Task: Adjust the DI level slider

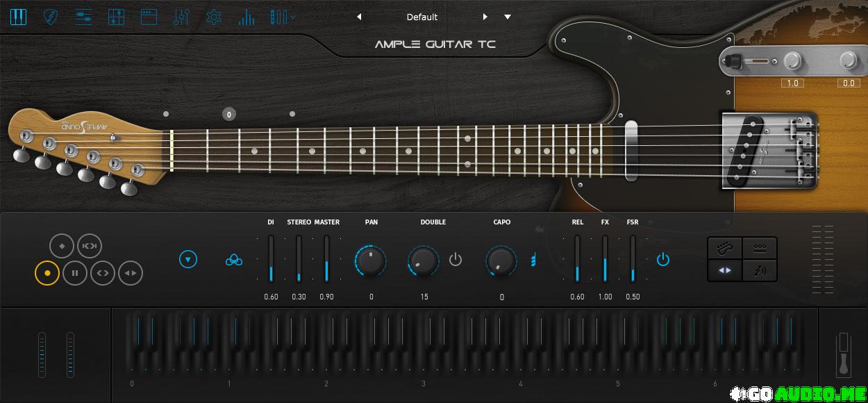Action: tap(271, 258)
